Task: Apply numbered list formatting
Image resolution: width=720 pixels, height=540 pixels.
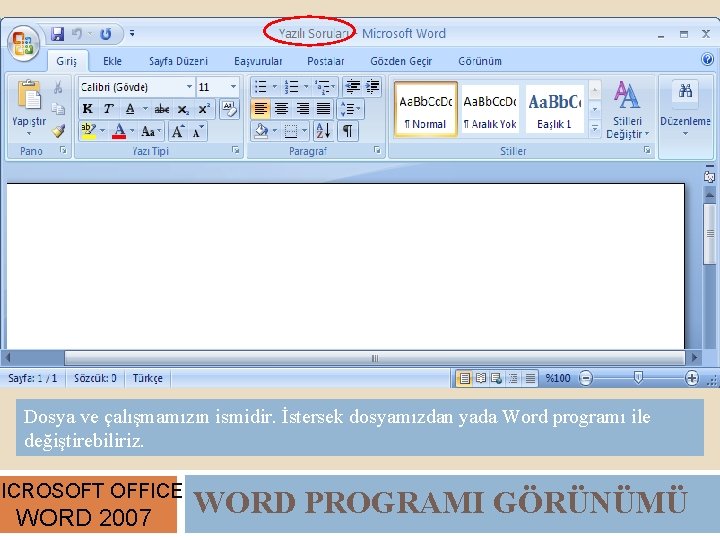Action: (x=292, y=86)
